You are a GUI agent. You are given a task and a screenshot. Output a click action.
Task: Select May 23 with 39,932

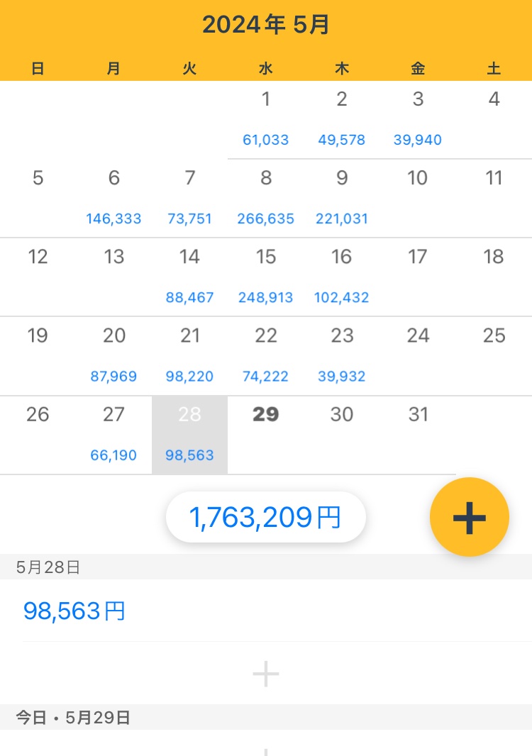coord(342,356)
